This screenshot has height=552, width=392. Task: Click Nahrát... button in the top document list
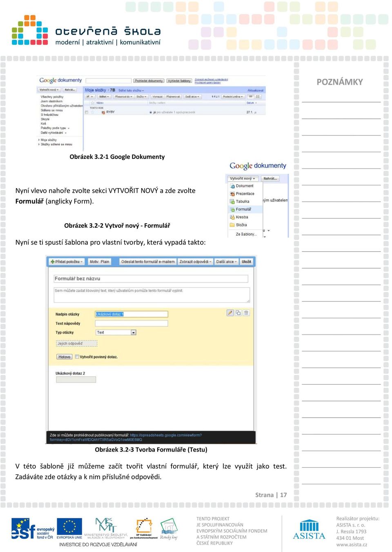(70, 89)
